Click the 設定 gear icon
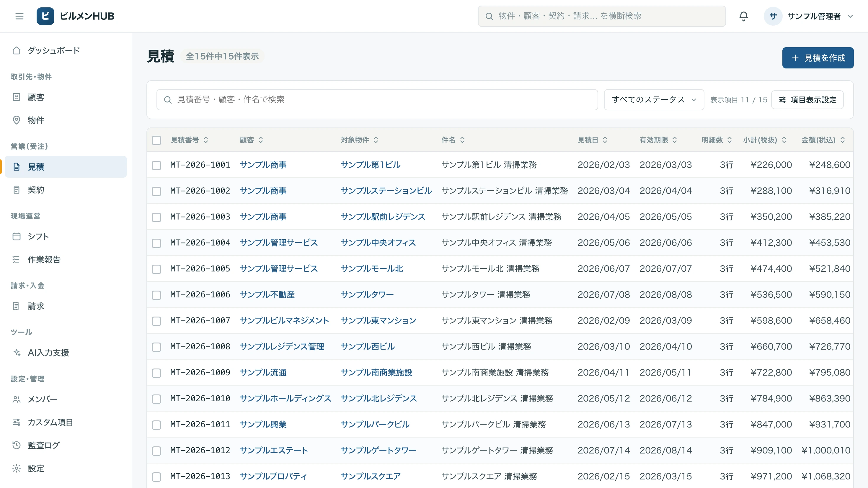This screenshot has height=488, width=868. coord(17,469)
